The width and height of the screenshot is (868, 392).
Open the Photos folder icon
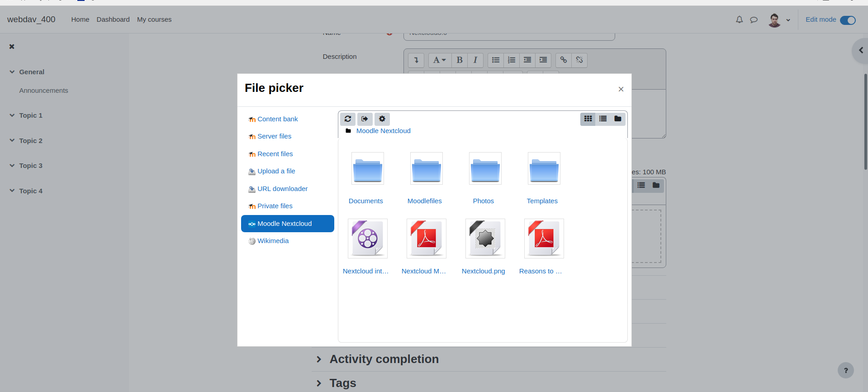coord(485,168)
